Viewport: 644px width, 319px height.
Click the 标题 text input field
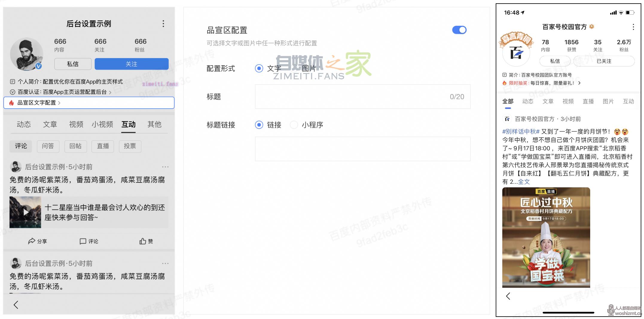362,97
